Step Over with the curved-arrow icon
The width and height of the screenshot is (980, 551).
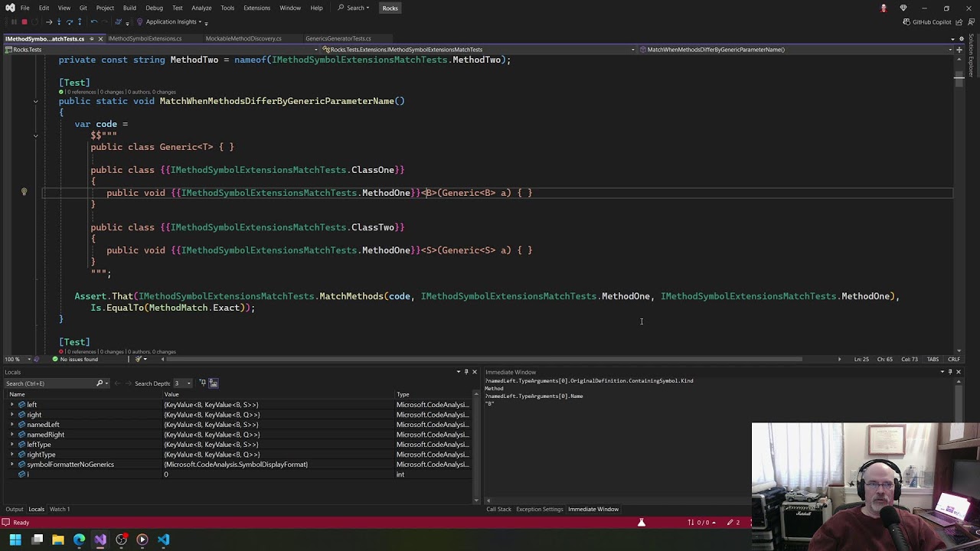(70, 22)
